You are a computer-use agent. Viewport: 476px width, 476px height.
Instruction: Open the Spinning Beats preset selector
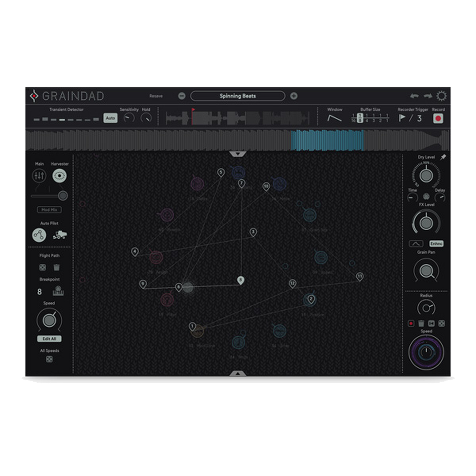(x=238, y=96)
